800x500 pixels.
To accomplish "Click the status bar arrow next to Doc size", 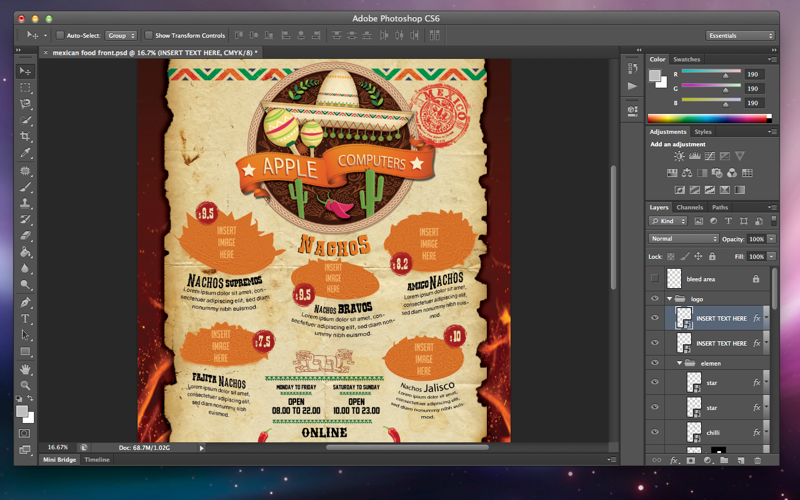I will coord(202,448).
